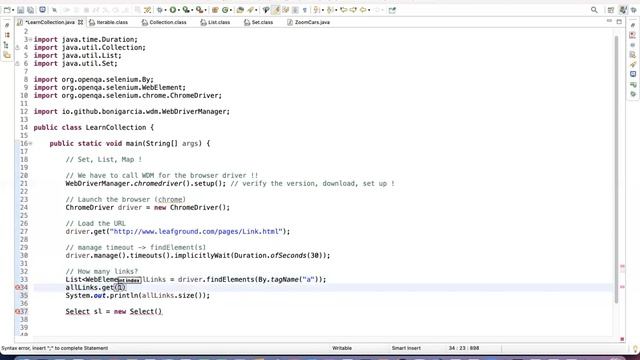
Task: Click the Search flashlight toolbar icon
Action: (x=251, y=10)
